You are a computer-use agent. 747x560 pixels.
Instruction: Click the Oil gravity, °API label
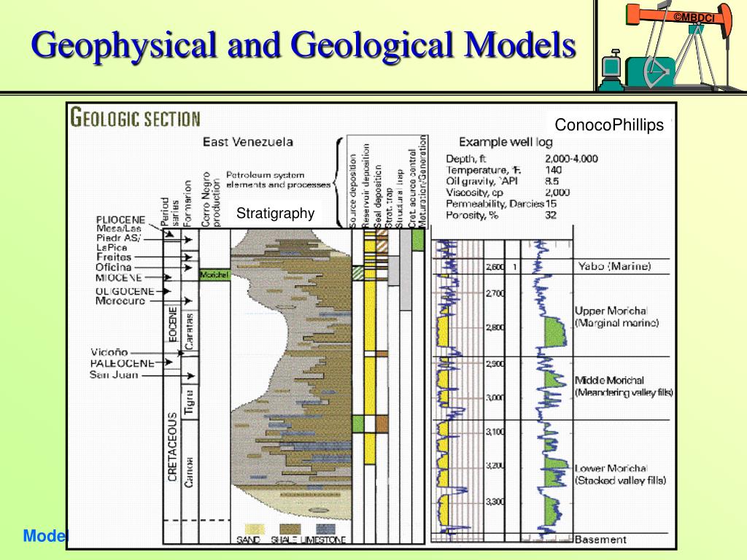coord(481,181)
